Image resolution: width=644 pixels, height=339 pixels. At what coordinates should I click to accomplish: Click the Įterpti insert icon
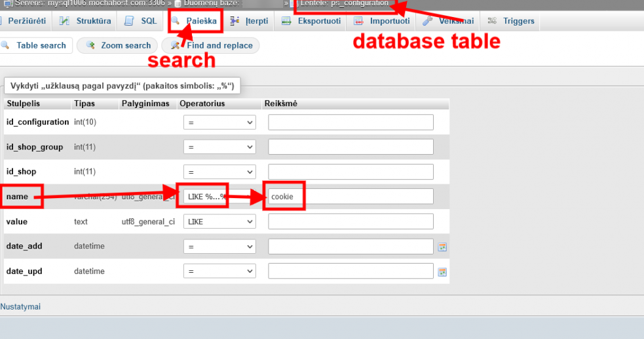[235, 21]
